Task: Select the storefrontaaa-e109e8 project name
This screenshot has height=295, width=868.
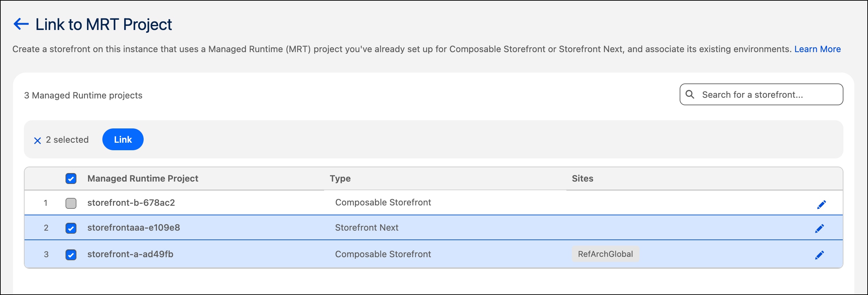Action: pyautogui.click(x=134, y=228)
